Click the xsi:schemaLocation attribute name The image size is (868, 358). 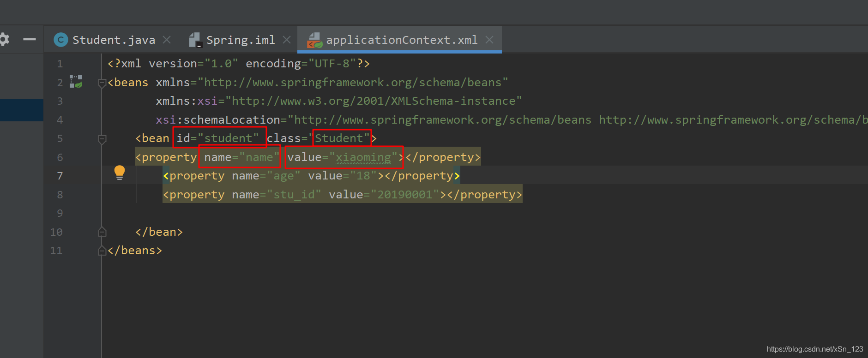[218, 120]
